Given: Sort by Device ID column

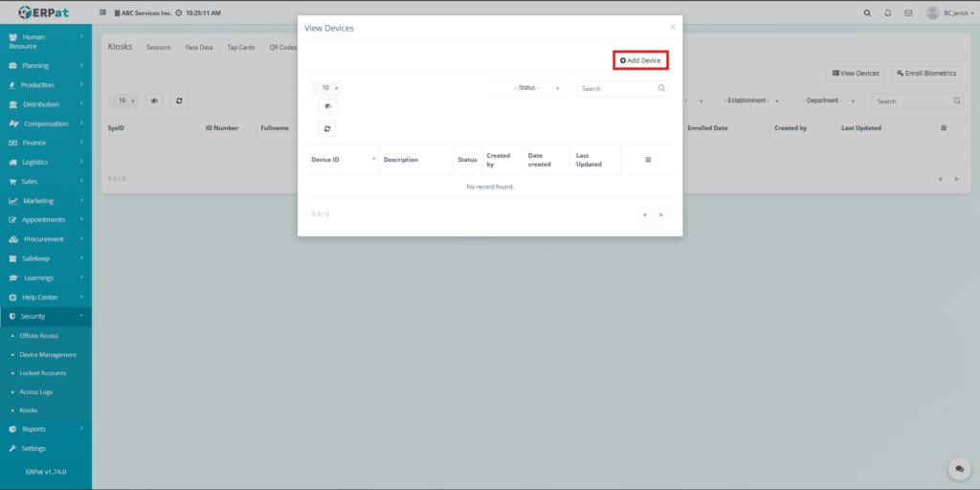Looking at the screenshot, I should 342,160.
